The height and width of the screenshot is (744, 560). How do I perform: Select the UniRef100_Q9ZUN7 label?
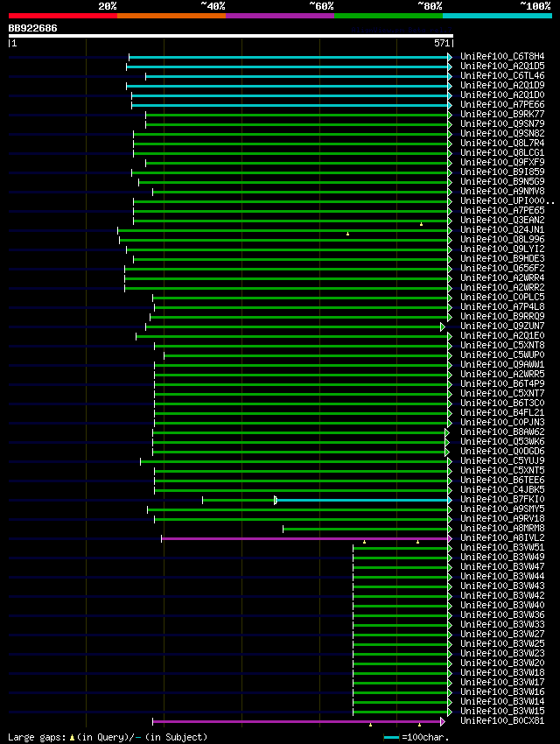(502, 326)
